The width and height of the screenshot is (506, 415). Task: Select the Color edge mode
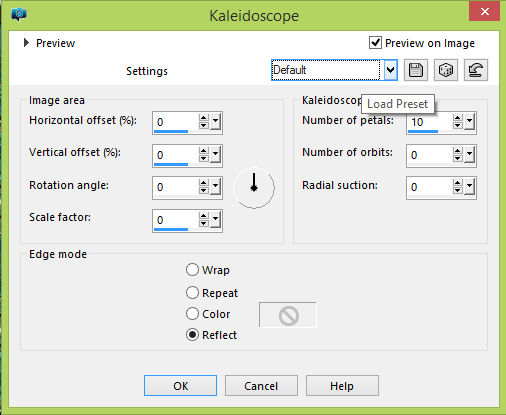click(192, 314)
